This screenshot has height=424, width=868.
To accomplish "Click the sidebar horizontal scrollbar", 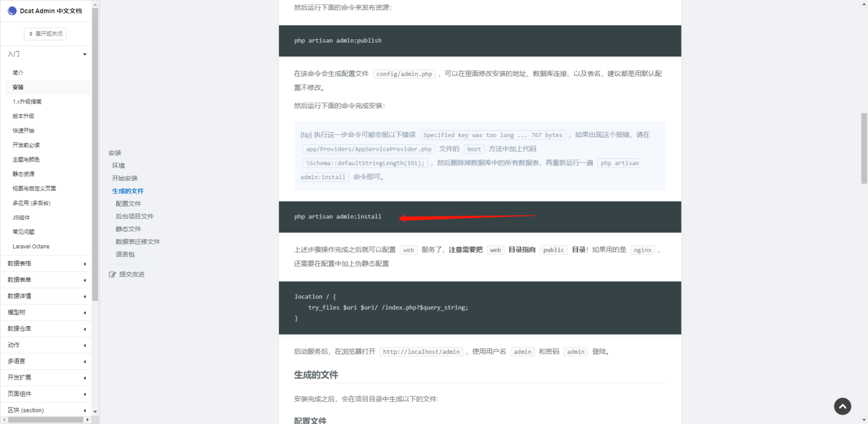I will pyautogui.click(x=45, y=420).
